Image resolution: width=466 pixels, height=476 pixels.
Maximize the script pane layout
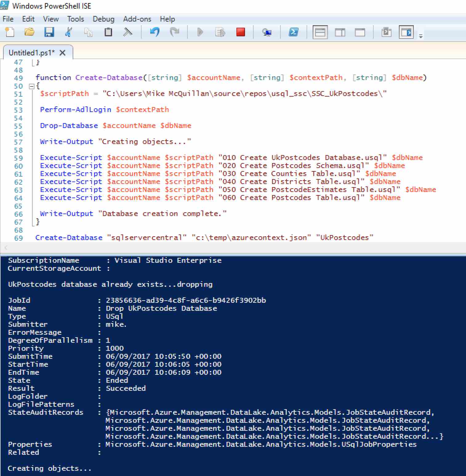pos(360,32)
